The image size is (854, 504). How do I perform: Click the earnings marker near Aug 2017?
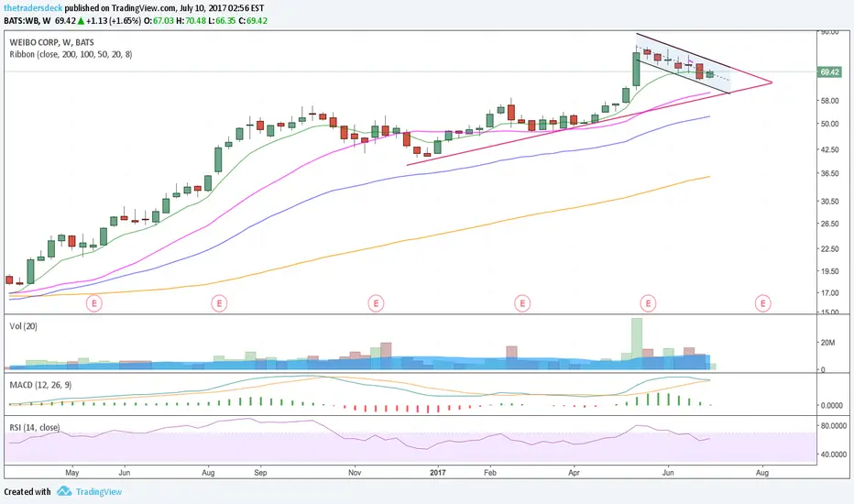point(762,303)
